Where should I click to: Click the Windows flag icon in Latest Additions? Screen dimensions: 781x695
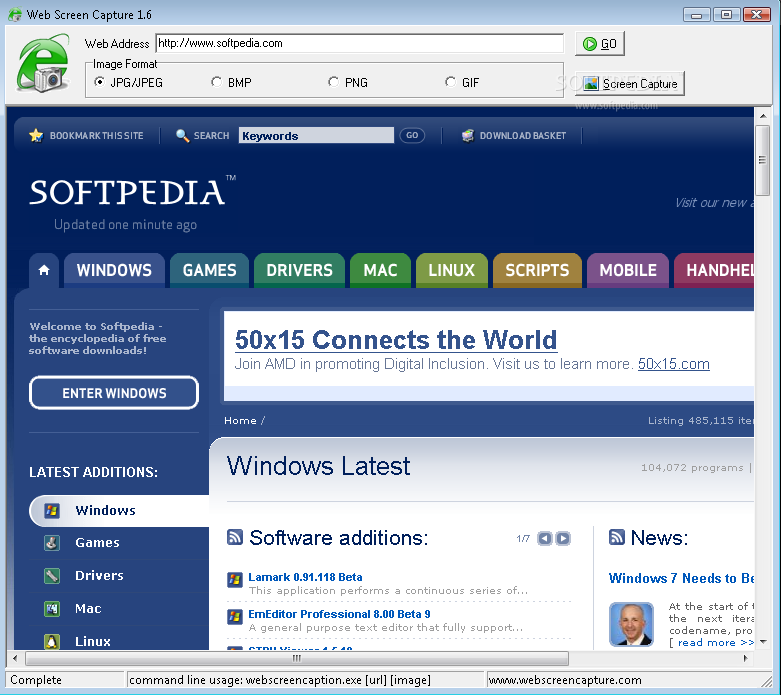[x=52, y=510]
